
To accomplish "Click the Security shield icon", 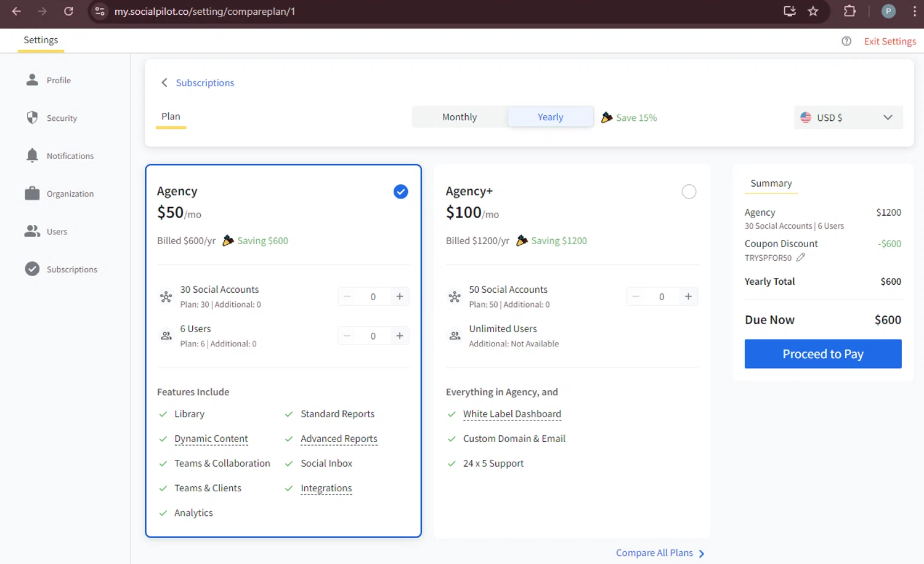I will pos(32,117).
